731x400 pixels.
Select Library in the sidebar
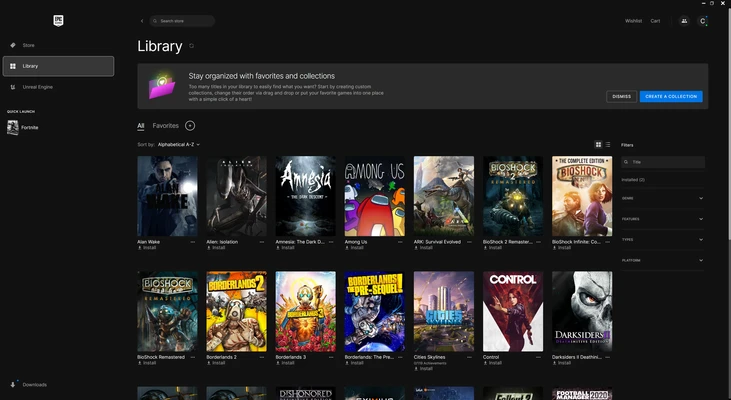click(58, 66)
